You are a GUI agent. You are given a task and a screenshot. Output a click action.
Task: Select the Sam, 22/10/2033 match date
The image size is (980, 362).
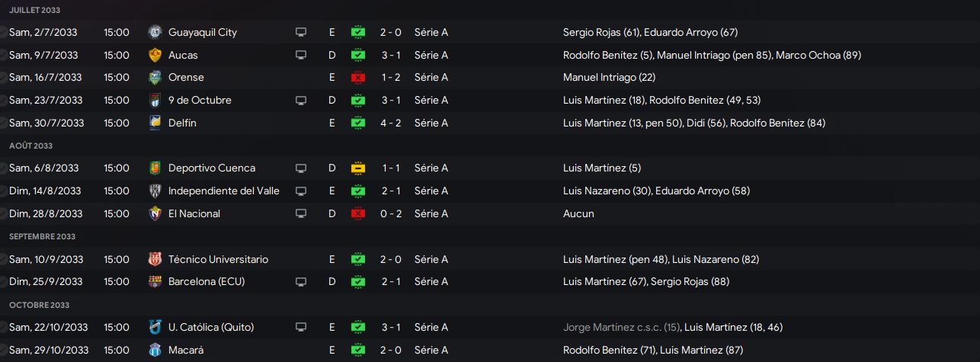point(48,327)
